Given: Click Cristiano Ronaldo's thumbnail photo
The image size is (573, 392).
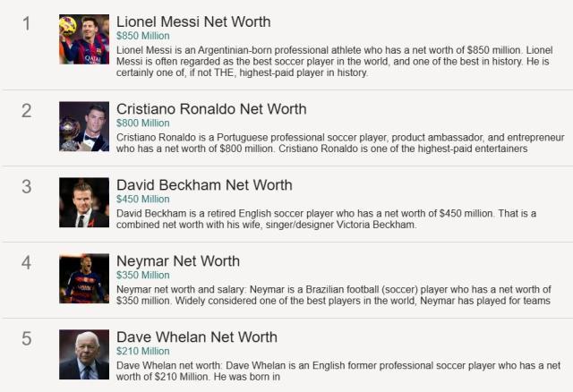Looking at the screenshot, I should 84,126.
